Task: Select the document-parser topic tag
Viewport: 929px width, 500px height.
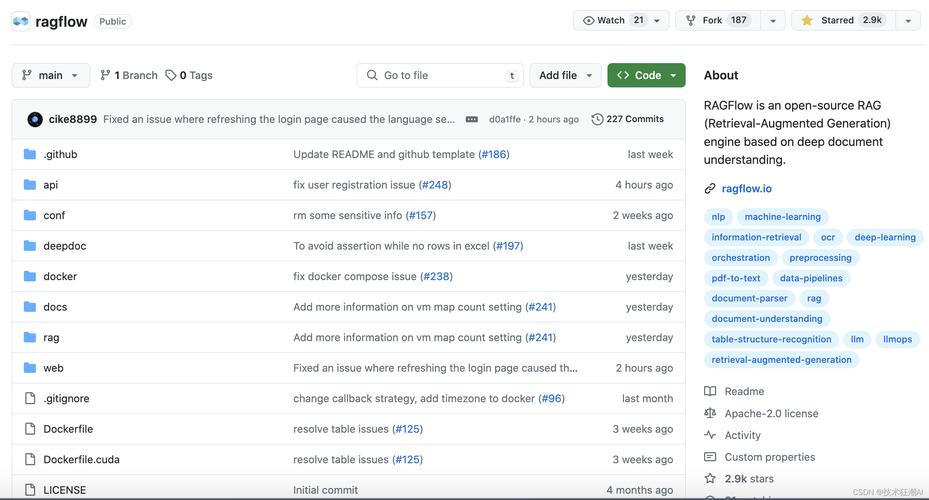Action: (749, 299)
